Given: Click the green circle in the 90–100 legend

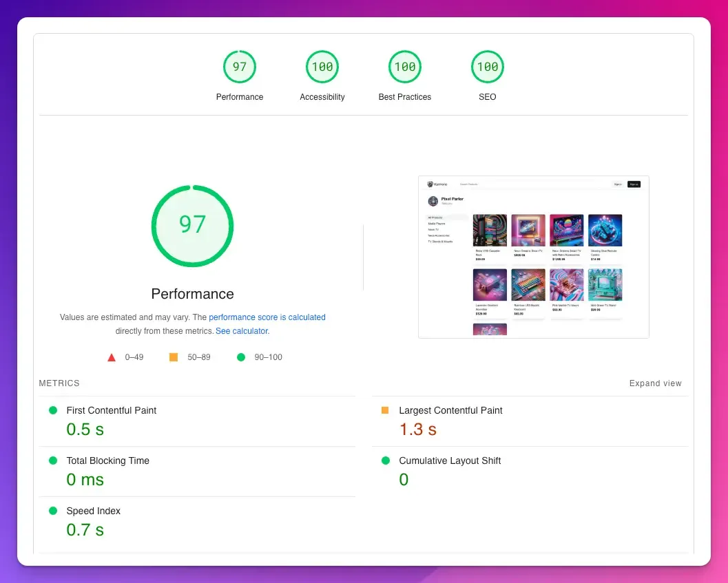Looking at the screenshot, I should 240,357.
